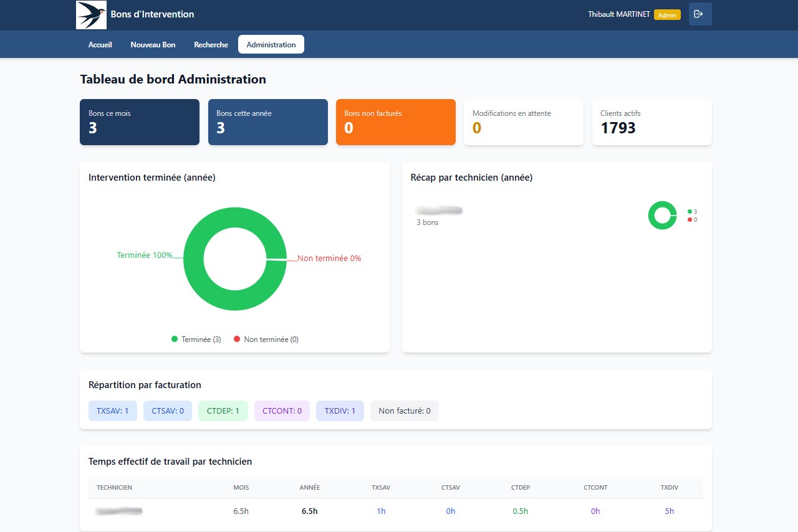Select the orange Bons non facturés card
Screen dimensions: 798x532
point(395,122)
